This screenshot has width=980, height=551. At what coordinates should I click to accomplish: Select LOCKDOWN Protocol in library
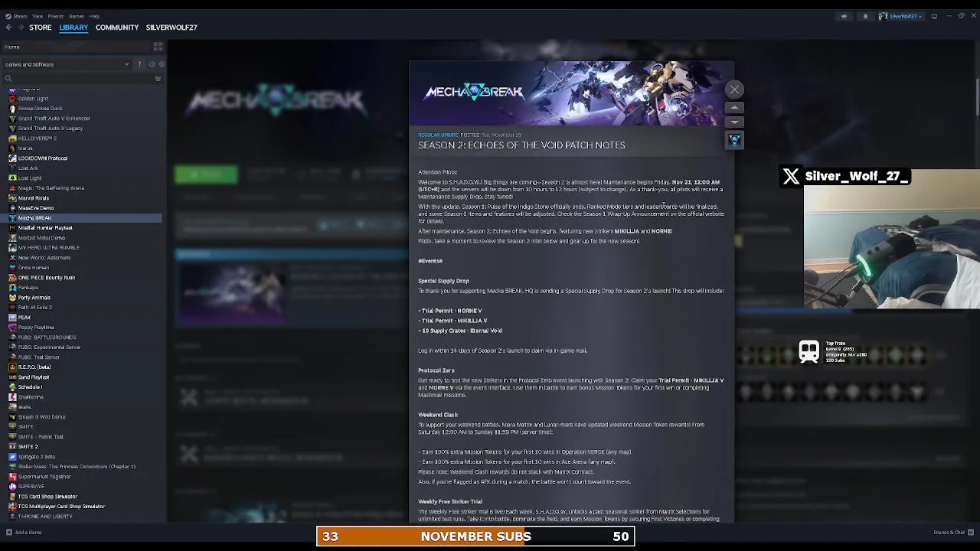(x=42, y=158)
